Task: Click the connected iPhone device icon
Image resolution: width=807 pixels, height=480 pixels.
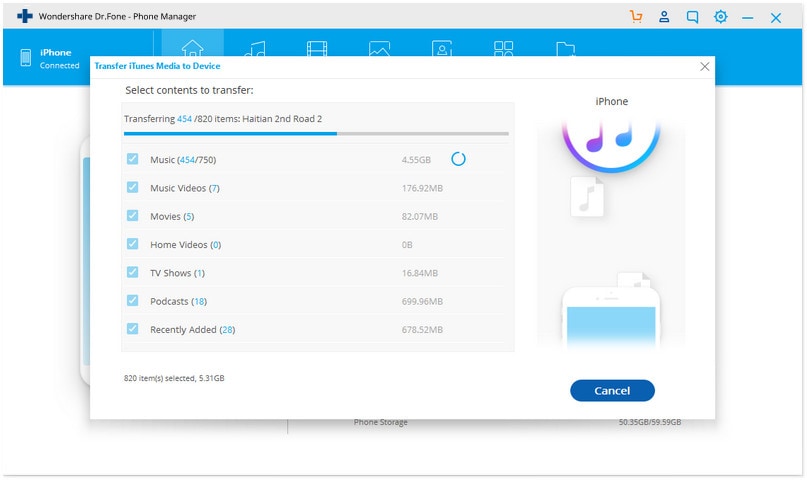Action: [x=26, y=58]
